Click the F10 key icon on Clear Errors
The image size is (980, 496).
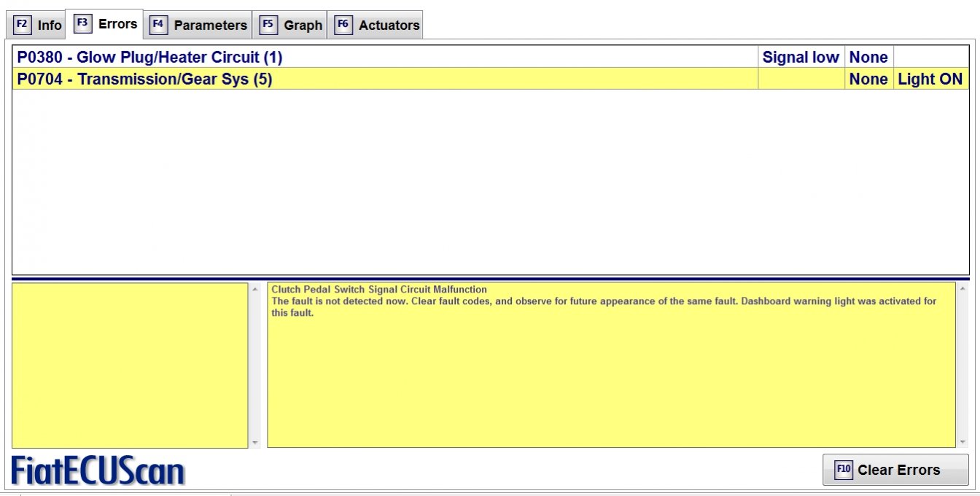(844, 470)
